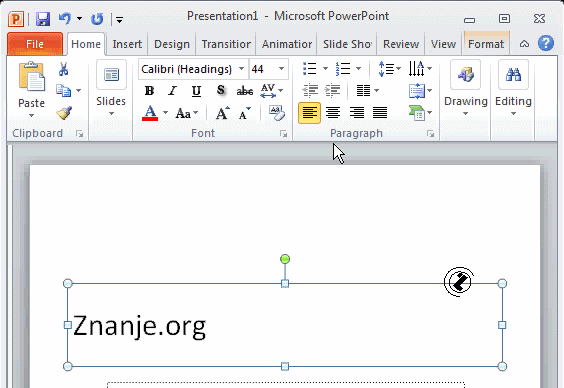Open the Slide Show tab
This screenshot has width=564, height=388.
point(347,44)
